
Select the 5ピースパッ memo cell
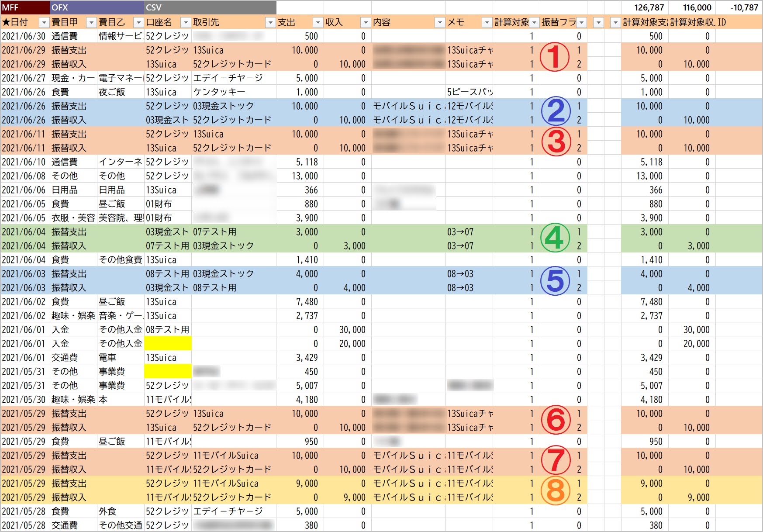469,92
